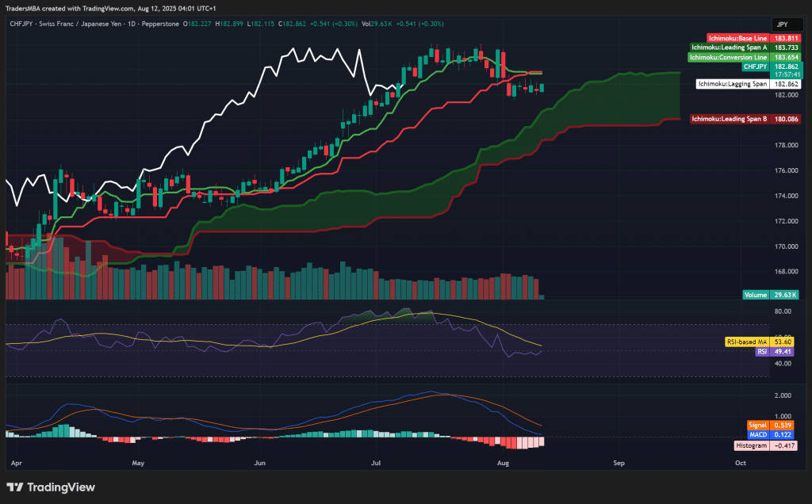Click the Ichimoku Leading Span B price flag
The width and height of the screenshot is (812, 504).
tap(747, 119)
